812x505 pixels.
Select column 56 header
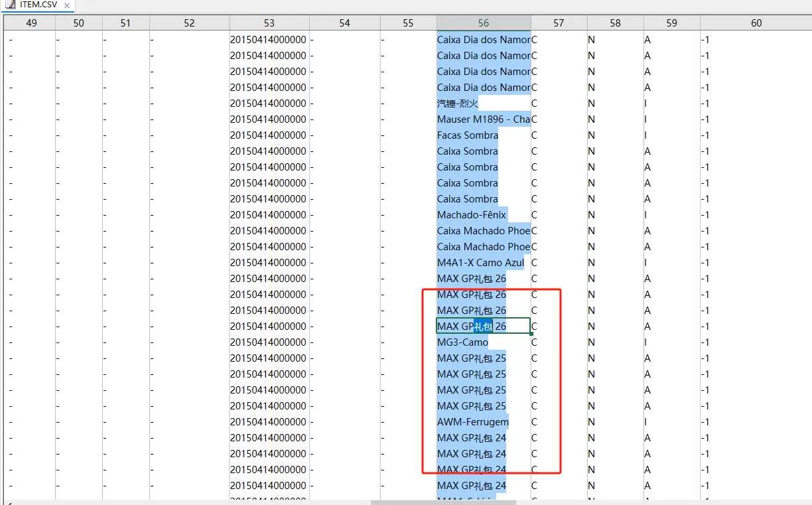483,23
